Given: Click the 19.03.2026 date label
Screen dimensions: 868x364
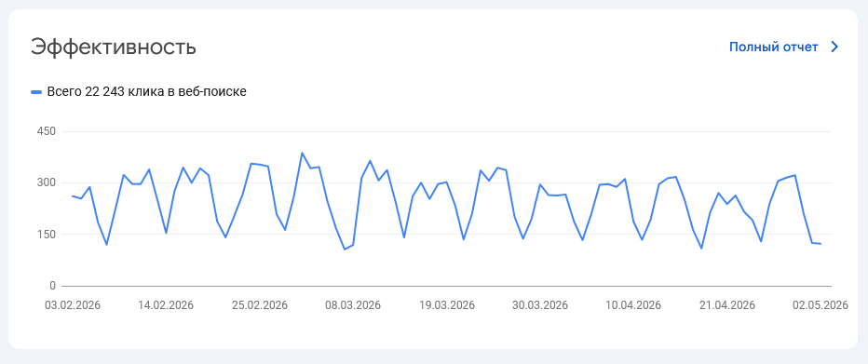Looking at the screenshot, I should tap(447, 305).
